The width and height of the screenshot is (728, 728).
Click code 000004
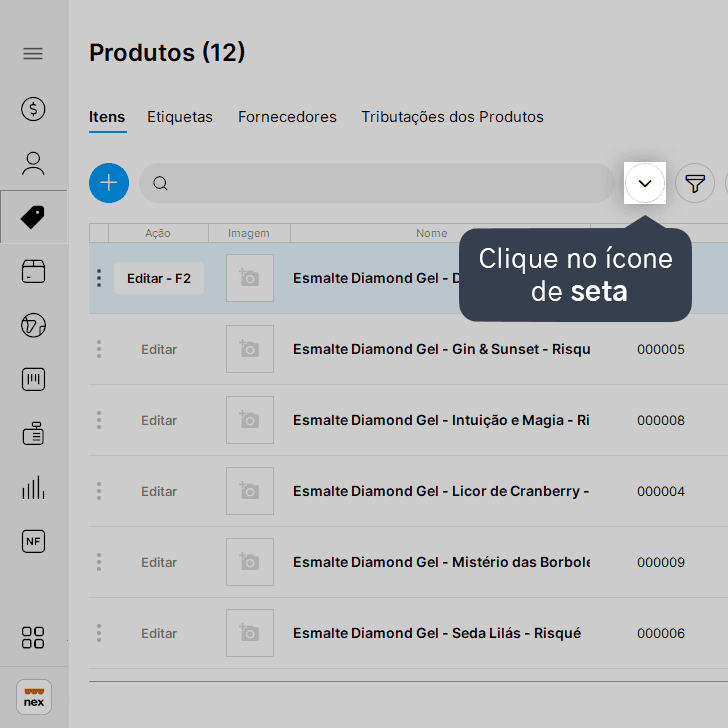pyautogui.click(x=661, y=491)
